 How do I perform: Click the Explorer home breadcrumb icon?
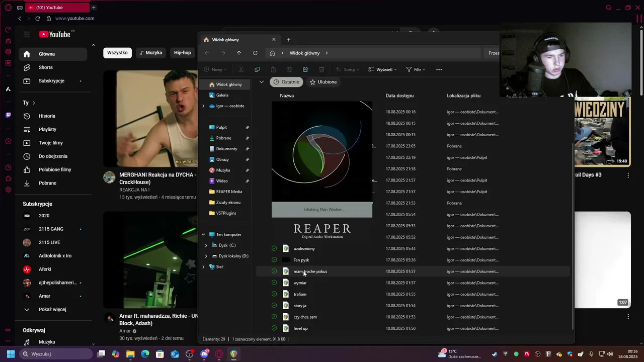pyautogui.click(x=272, y=53)
